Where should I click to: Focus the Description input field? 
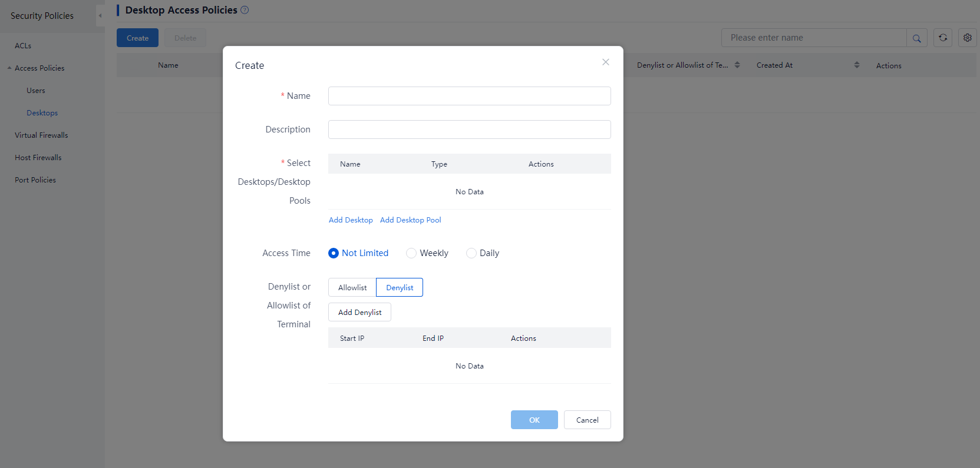[470, 130]
